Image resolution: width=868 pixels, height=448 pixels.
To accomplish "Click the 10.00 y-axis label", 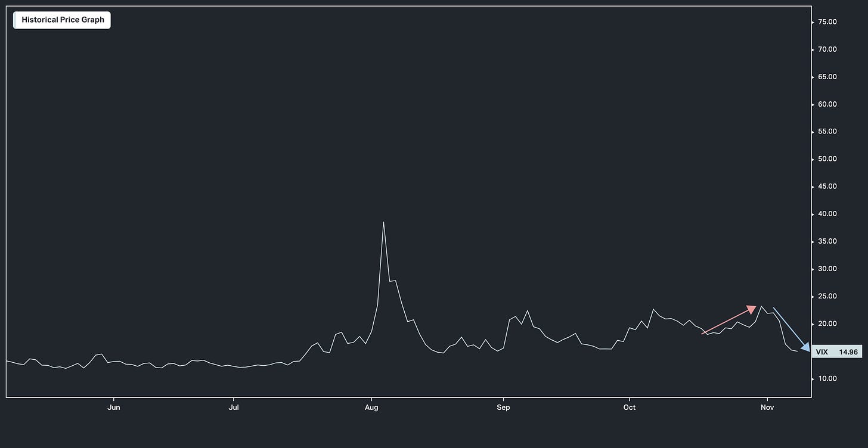I will pyautogui.click(x=827, y=379).
